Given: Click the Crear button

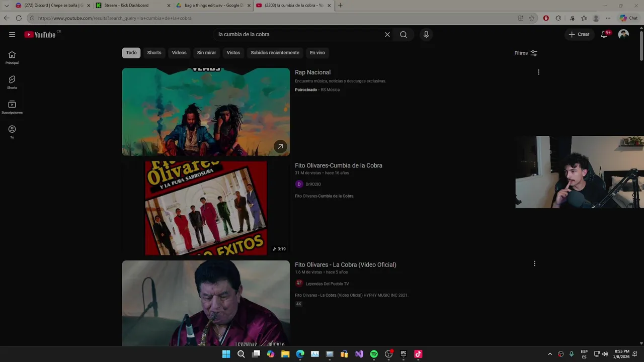Looking at the screenshot, I should click(x=579, y=34).
